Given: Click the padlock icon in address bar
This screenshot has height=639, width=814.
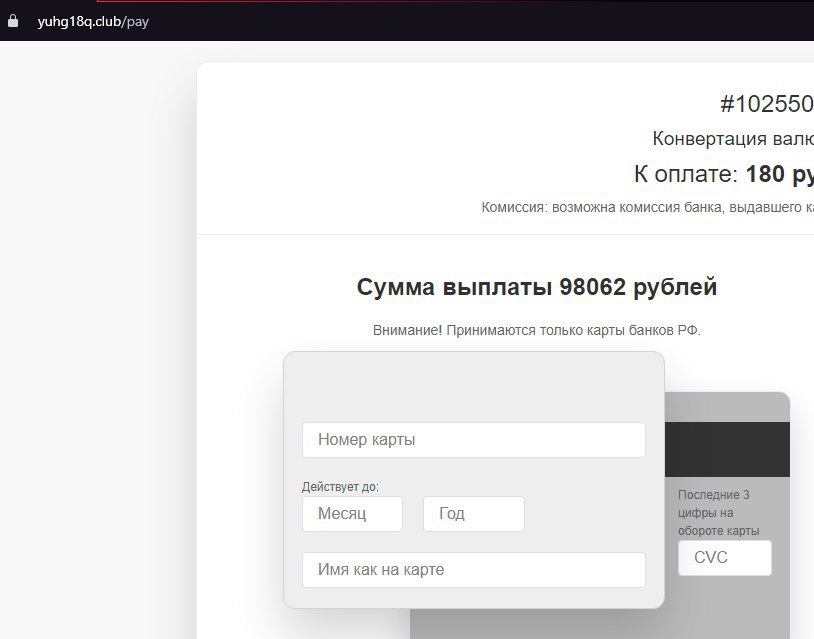Looking at the screenshot, I should [13, 21].
